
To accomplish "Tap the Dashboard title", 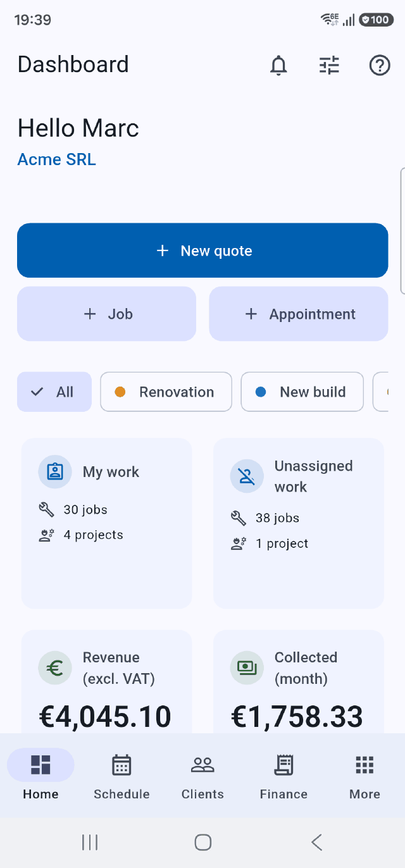I will pos(73,65).
